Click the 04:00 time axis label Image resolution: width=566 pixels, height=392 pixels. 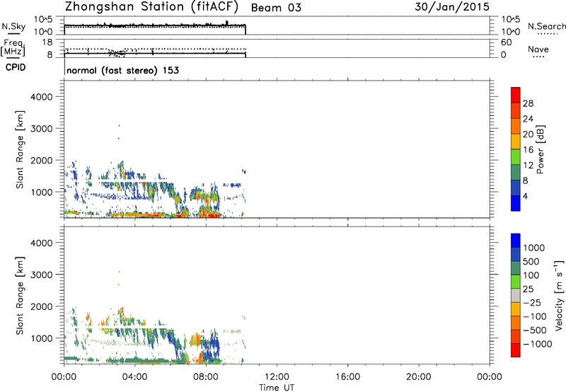tap(134, 377)
